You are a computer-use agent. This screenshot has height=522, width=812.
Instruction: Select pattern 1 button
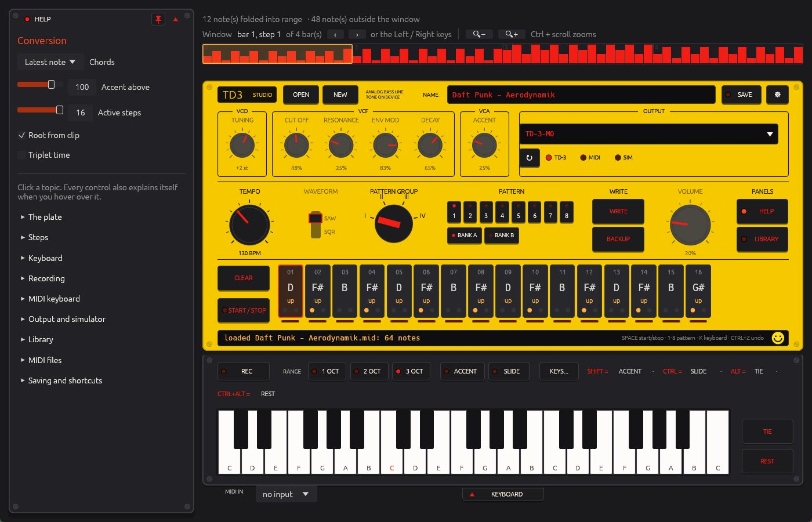(454, 212)
